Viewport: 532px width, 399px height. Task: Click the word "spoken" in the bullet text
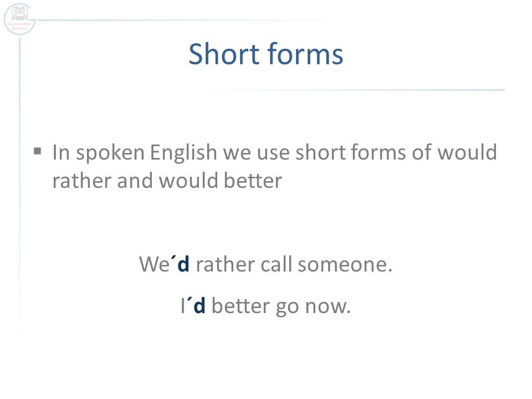tap(110, 154)
